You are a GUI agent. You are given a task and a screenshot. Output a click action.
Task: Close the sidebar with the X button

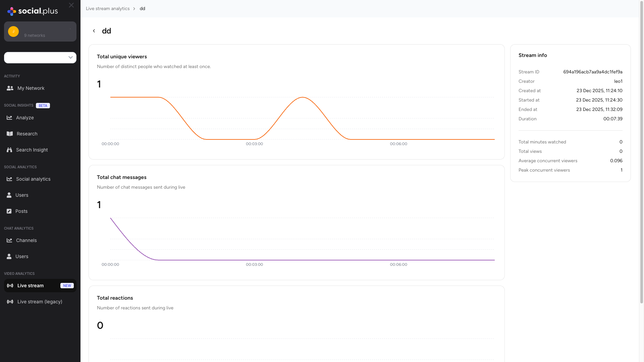point(71,5)
